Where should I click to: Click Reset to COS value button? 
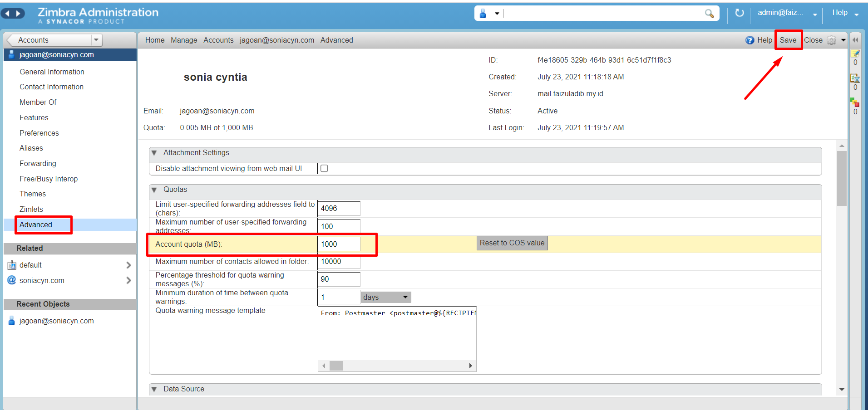[x=512, y=243]
